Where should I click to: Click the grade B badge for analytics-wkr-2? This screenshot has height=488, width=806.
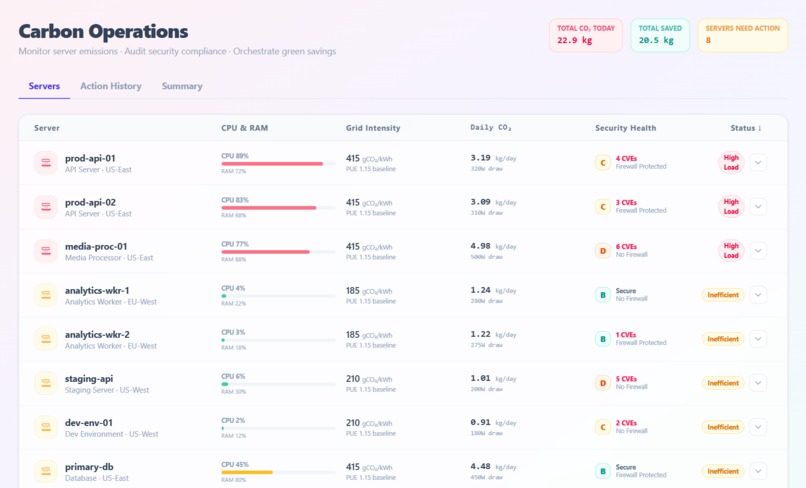coord(602,339)
